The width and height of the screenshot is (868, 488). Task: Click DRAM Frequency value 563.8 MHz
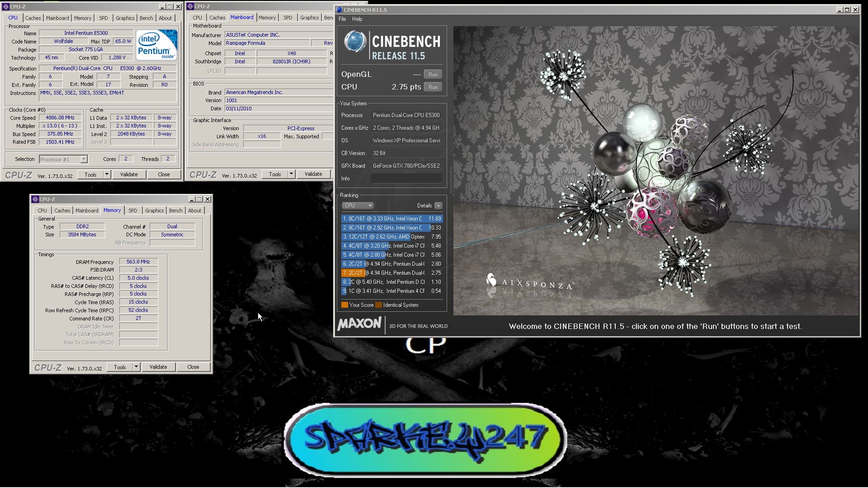coord(138,262)
